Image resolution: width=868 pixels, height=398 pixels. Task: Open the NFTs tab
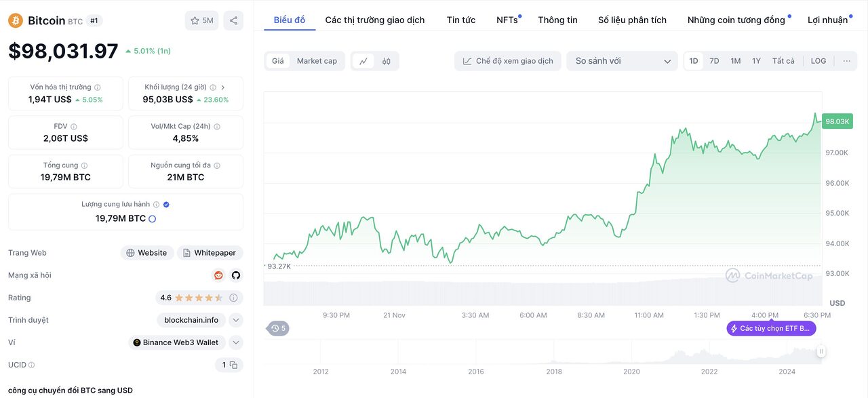pos(507,20)
